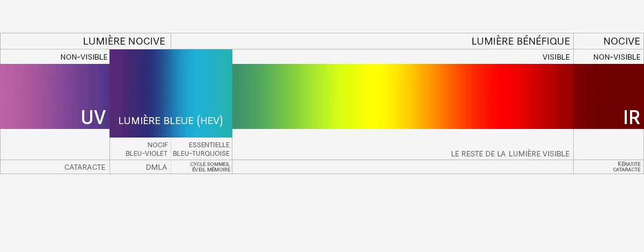Click the LUMIÈRE BÉNÉFIQUE header
The image size is (644, 252).
520,41
